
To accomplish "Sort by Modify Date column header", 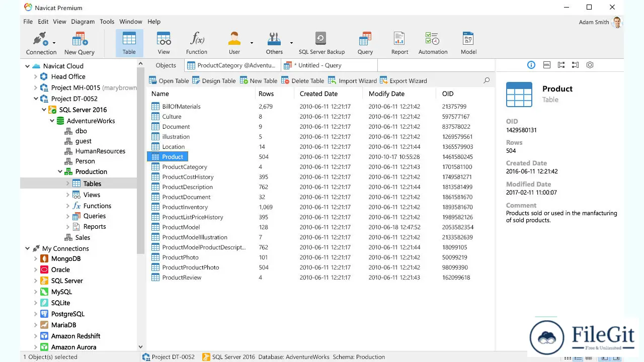I will (399, 94).
